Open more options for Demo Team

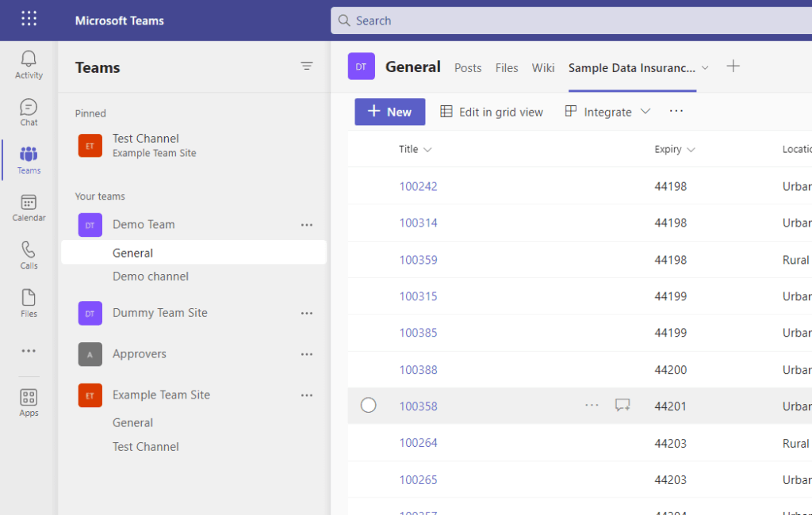(307, 225)
